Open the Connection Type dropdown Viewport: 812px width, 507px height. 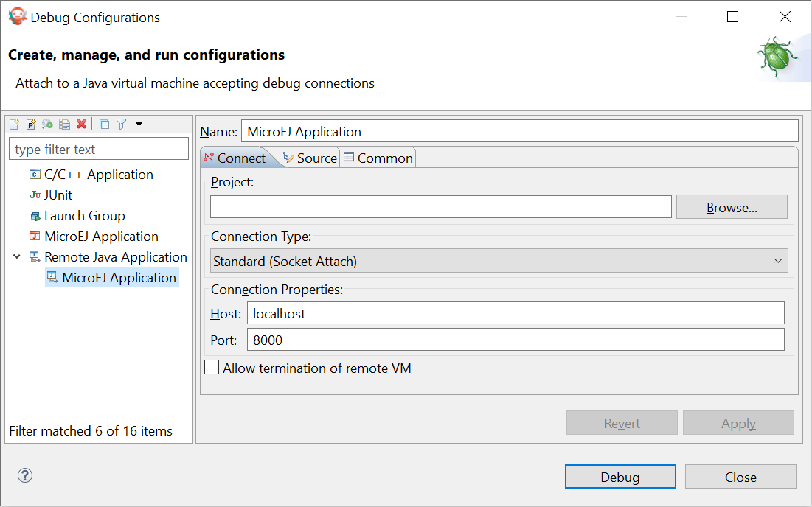tap(499, 261)
